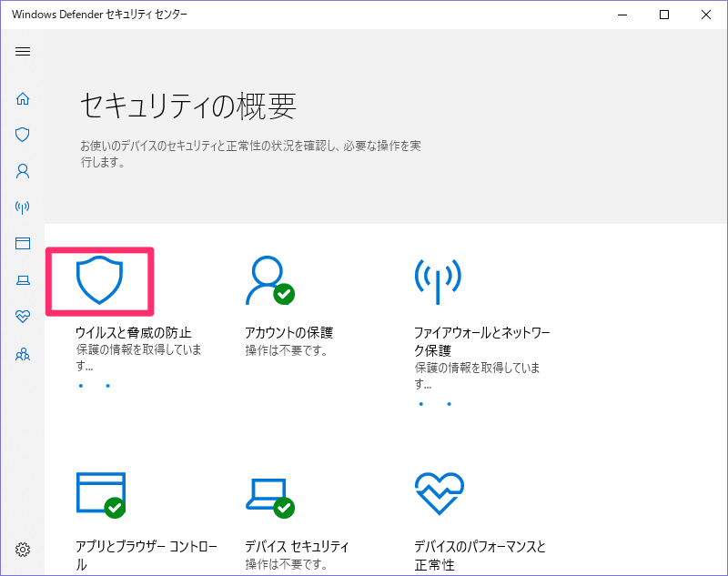Click the large device security laptop icon
This screenshot has width=728, height=576.
pyautogui.click(x=270, y=498)
